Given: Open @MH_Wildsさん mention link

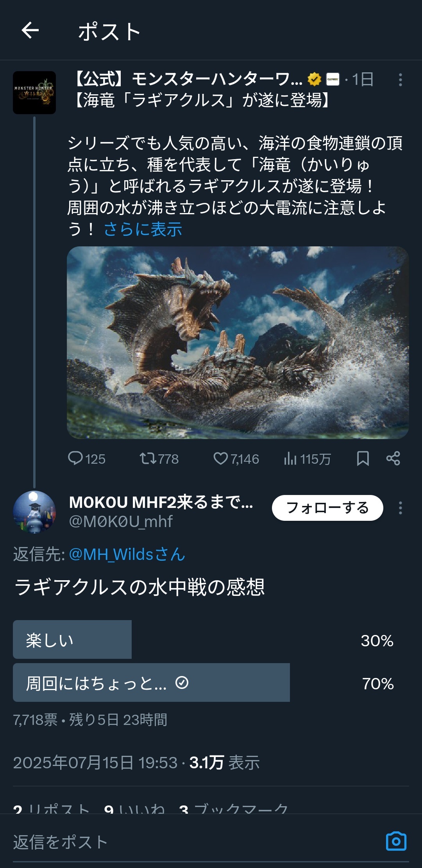Looking at the screenshot, I should click(x=127, y=554).
